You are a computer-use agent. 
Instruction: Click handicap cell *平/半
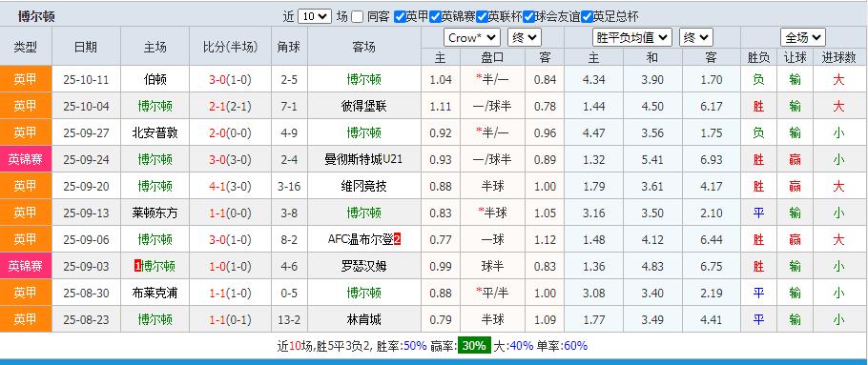coord(492,294)
